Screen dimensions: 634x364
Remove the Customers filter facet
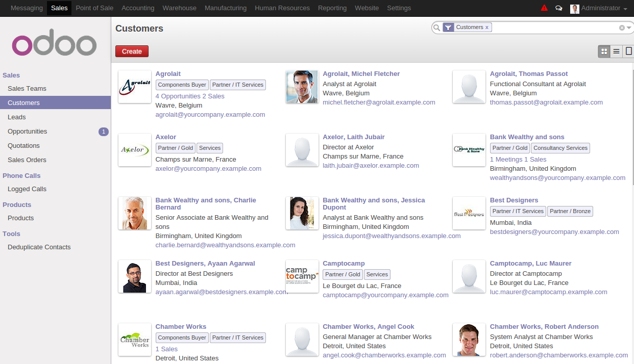(x=487, y=28)
